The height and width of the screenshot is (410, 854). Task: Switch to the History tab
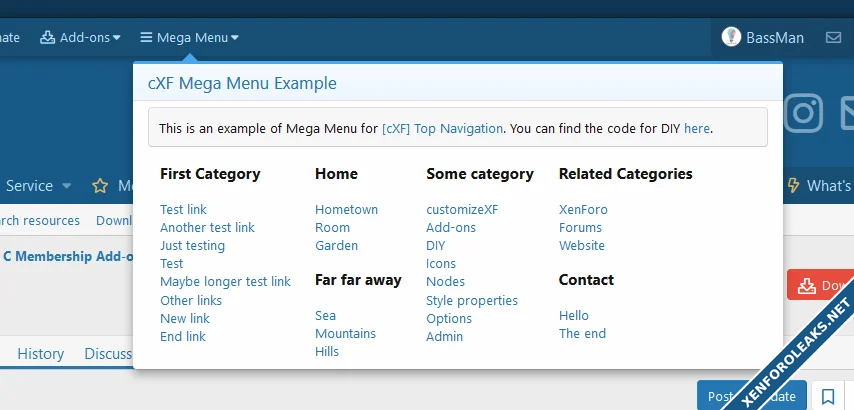pyautogui.click(x=40, y=353)
